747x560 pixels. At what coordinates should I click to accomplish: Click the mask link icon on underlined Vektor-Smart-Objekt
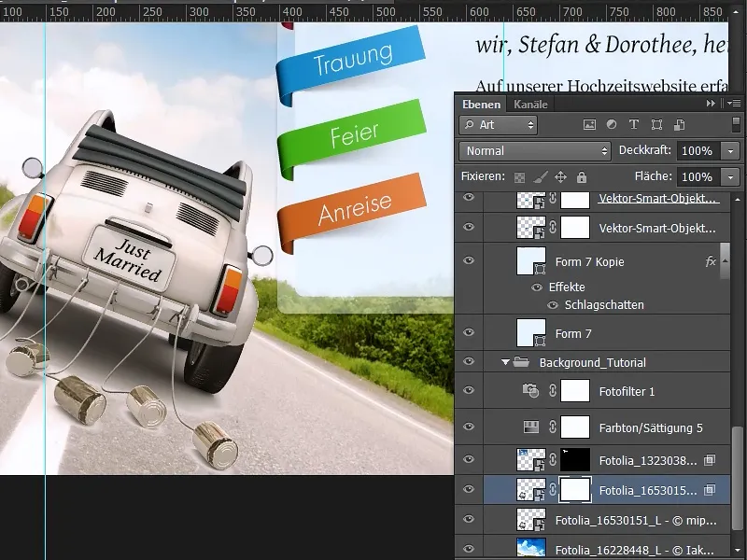pyautogui.click(x=552, y=198)
